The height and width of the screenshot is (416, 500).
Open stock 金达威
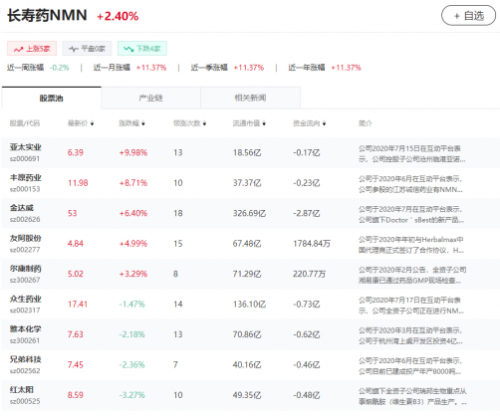(22, 208)
